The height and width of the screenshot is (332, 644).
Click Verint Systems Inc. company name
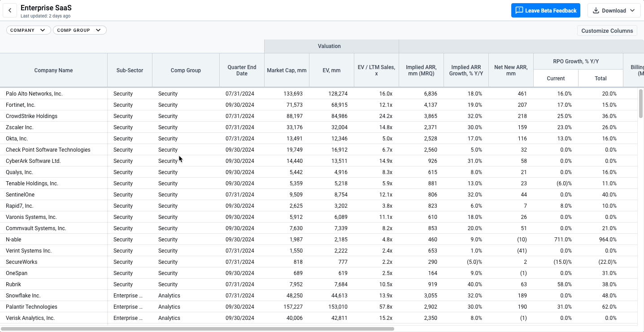click(x=29, y=251)
